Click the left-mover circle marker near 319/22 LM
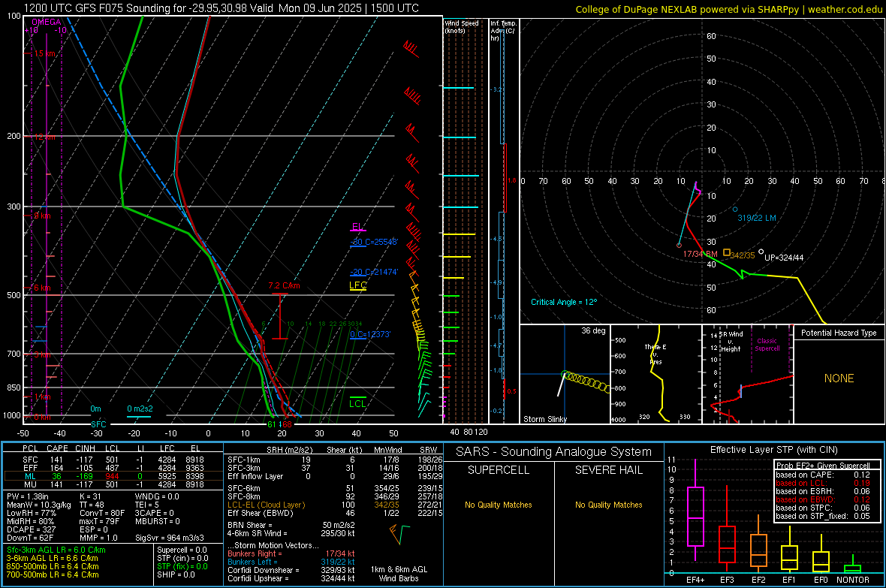 coord(735,210)
